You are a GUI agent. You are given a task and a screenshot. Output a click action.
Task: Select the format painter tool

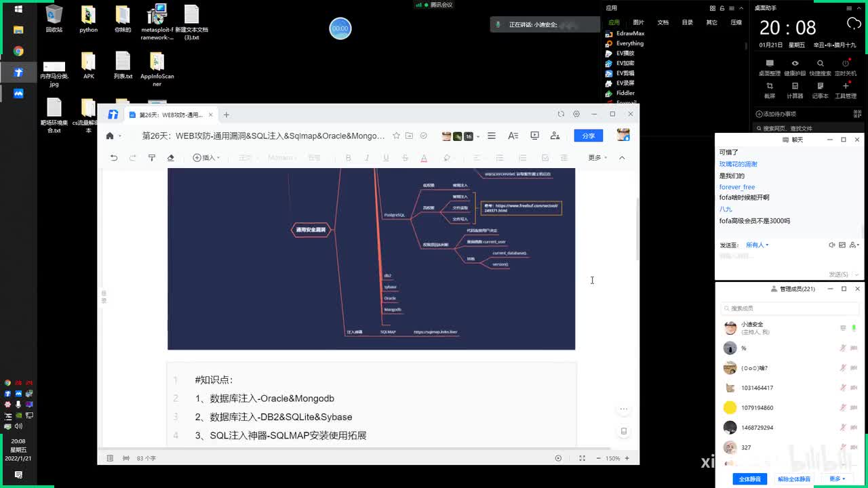[x=152, y=157]
